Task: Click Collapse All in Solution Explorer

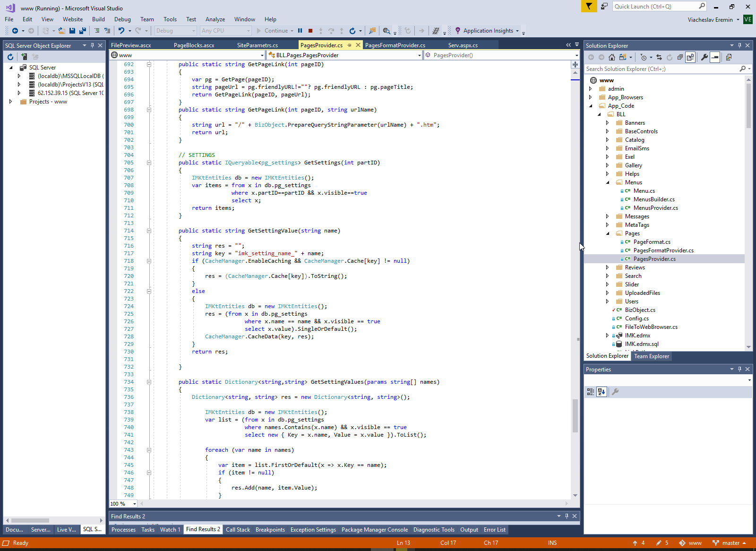Action: [680, 57]
